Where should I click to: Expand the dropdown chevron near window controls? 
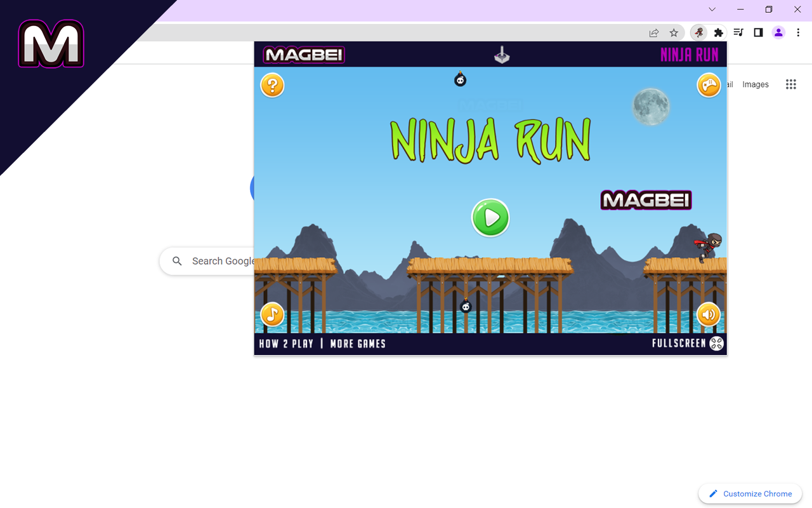[x=712, y=10]
